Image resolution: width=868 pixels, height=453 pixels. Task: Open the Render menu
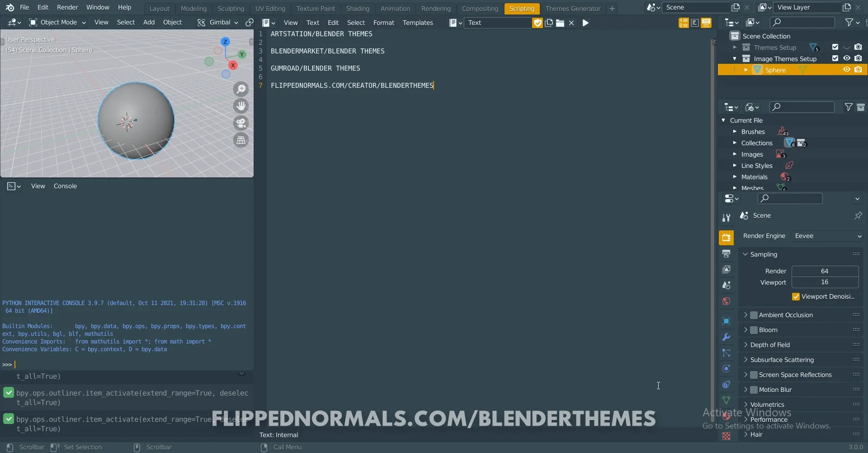[67, 7]
